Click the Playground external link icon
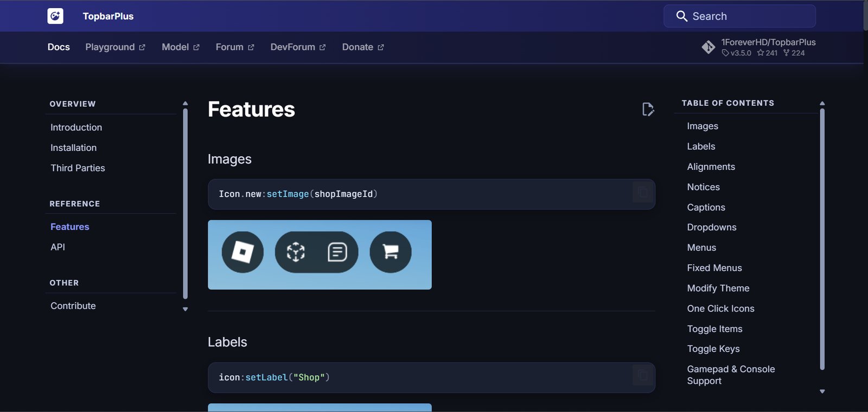The width and height of the screenshot is (868, 412). pos(142,48)
